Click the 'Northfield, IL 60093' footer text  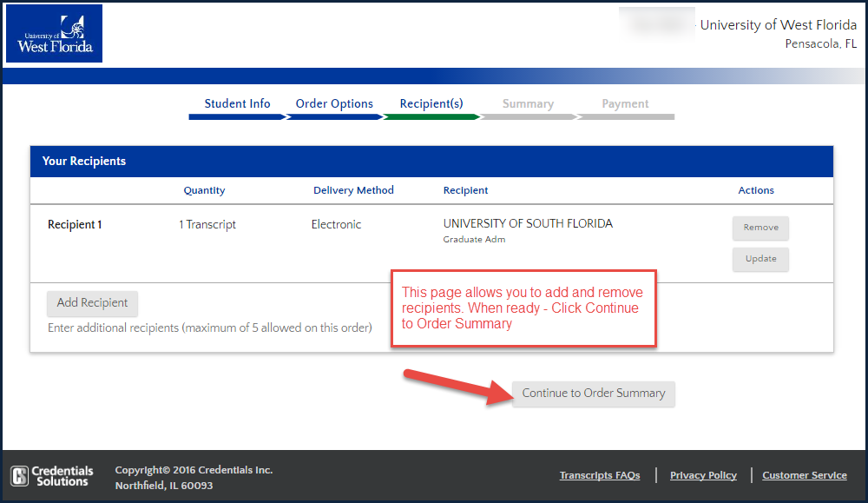(x=164, y=486)
